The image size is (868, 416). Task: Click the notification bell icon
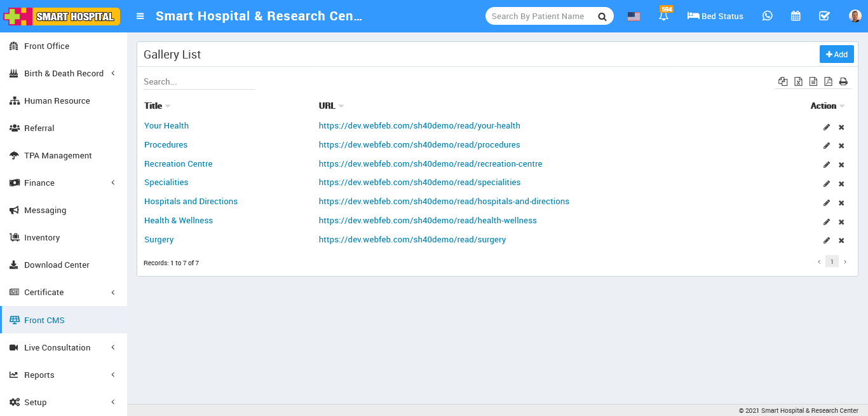click(x=664, y=17)
